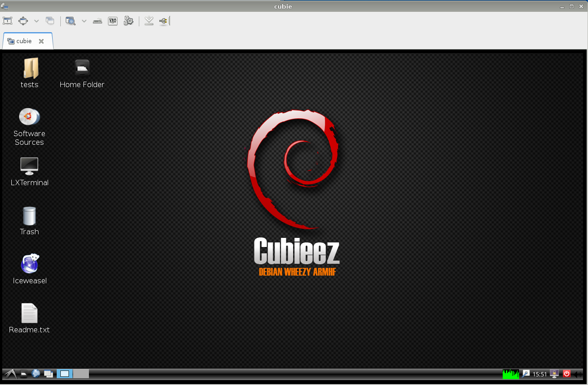
Task: Select the Software Sources desktop icon
Action: pos(29,127)
